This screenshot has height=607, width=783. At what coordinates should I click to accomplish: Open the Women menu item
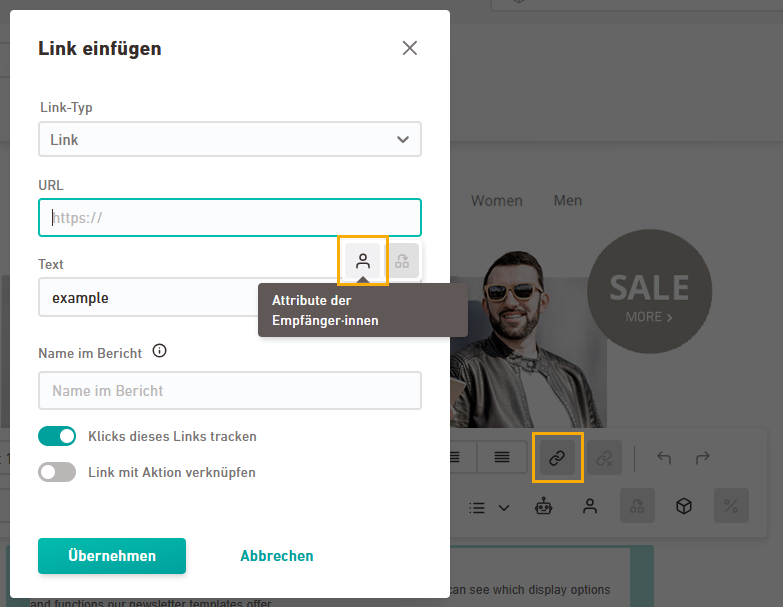click(496, 201)
